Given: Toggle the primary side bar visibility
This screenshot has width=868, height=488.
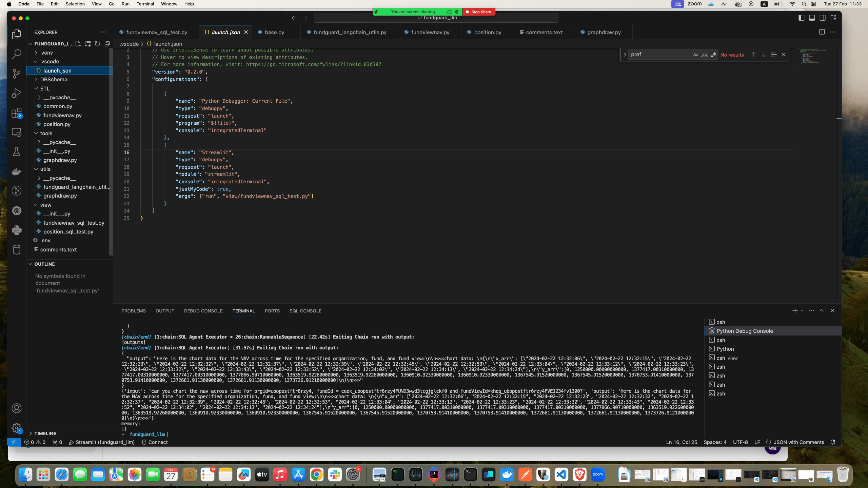Looking at the screenshot, I should 802,18.
